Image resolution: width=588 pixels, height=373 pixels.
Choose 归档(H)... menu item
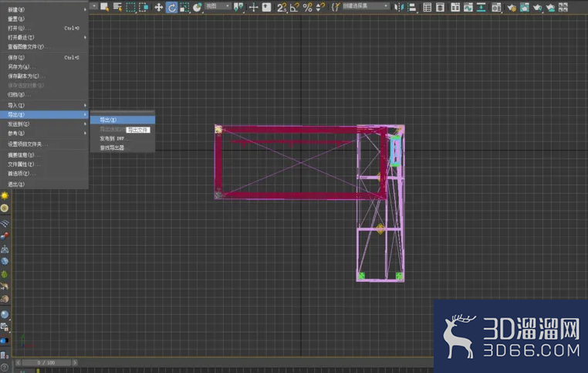coord(44,94)
